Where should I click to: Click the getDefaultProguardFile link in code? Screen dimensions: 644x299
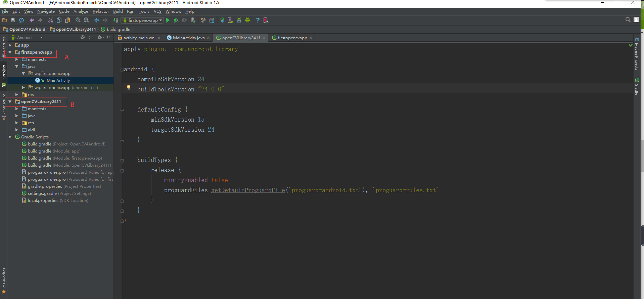(x=248, y=190)
